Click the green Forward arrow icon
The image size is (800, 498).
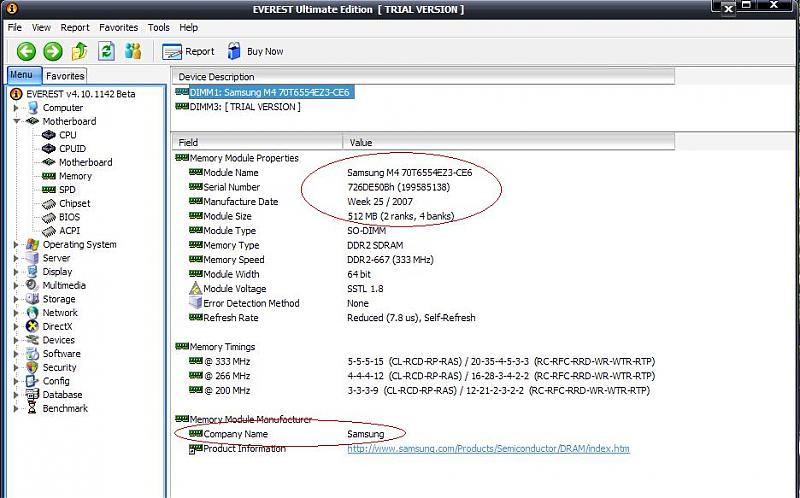(52, 51)
